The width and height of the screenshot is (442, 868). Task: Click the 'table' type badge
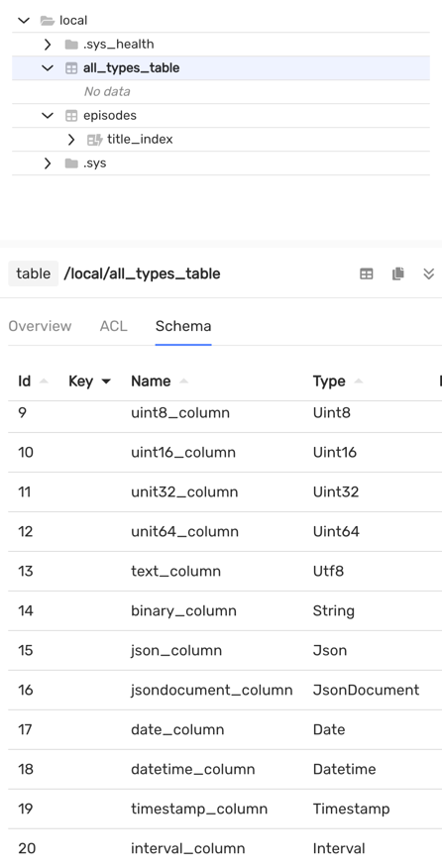[34, 273]
